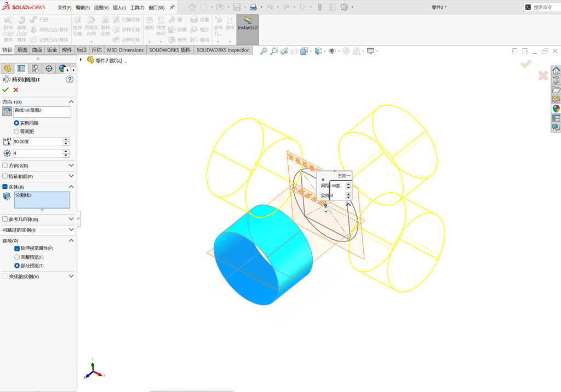This screenshot has height=392, width=561.
Task: Expand the 可跳过的实例 section
Action: 38,229
